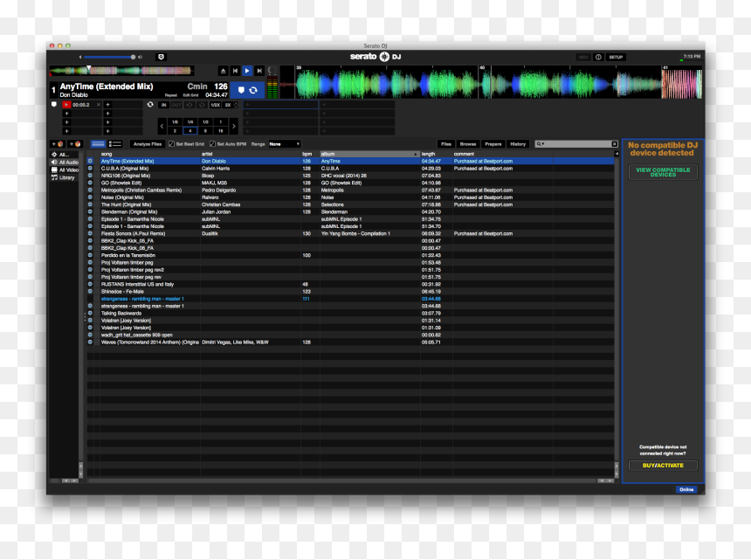Screen dimensions: 751x560
Task: Sort by the song column header
Action: pyautogui.click(x=149, y=154)
